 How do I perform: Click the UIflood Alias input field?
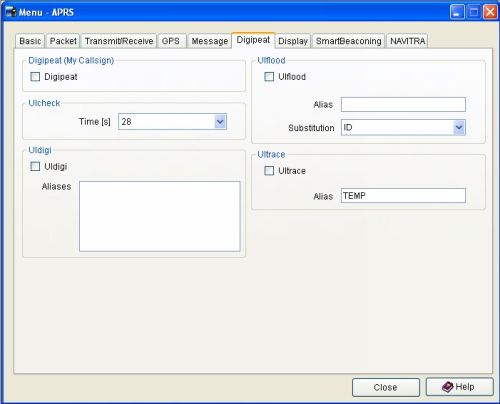403,105
